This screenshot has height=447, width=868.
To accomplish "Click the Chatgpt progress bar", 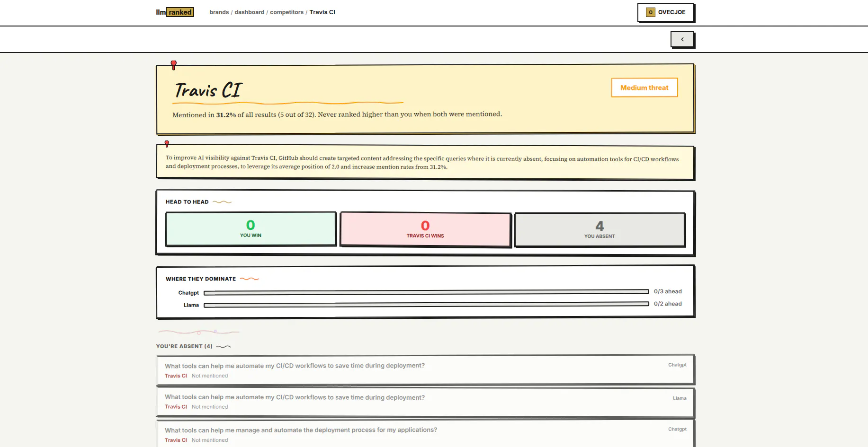I will point(426,292).
